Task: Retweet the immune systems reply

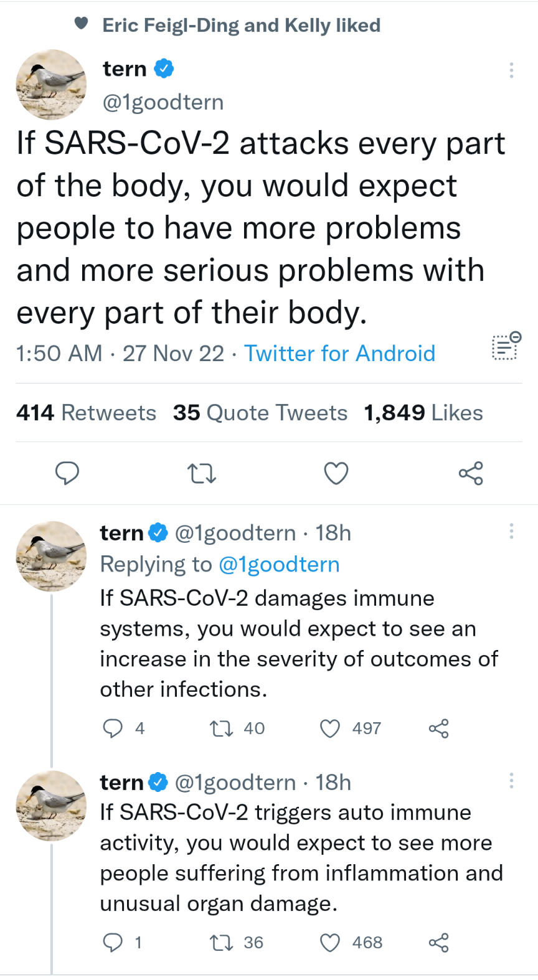Action: coord(221,728)
